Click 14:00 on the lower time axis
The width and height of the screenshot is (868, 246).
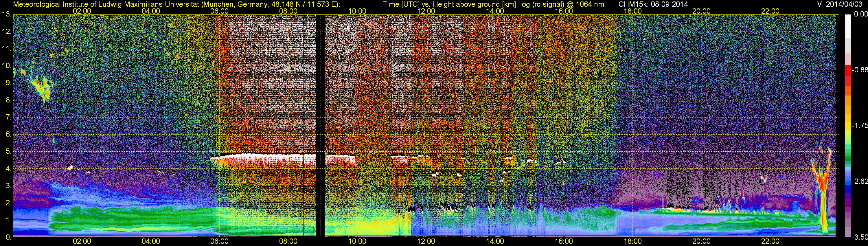[495, 242]
